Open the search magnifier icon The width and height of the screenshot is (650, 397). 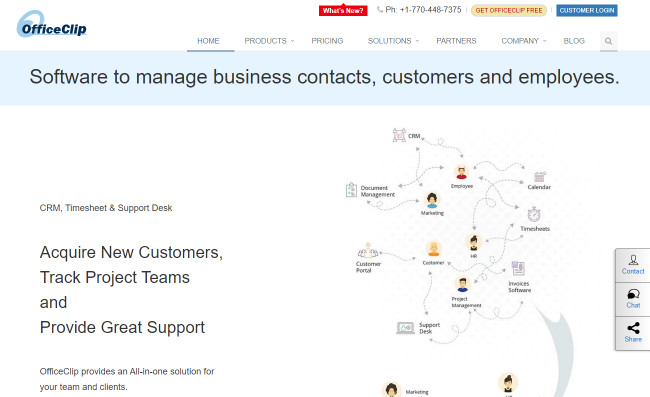pyautogui.click(x=608, y=41)
